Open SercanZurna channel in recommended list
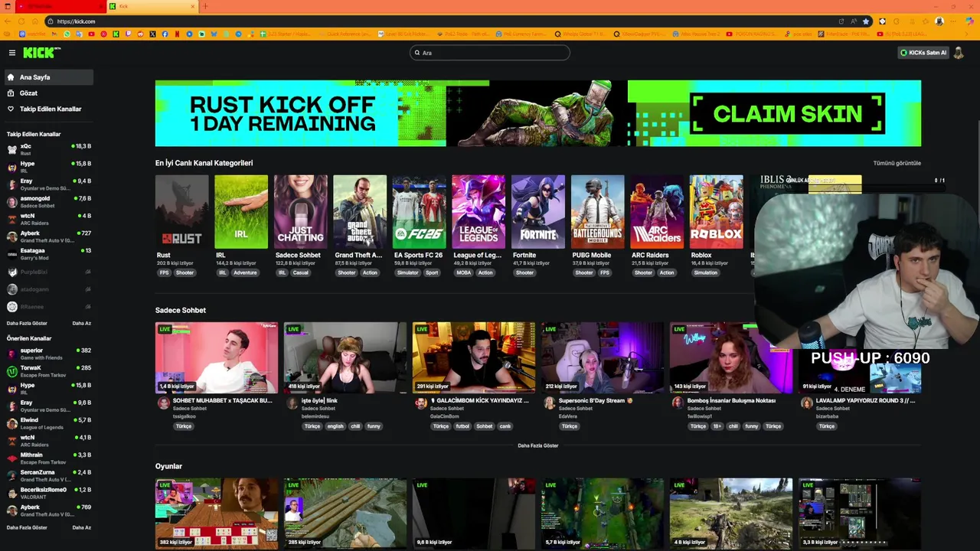 [x=49, y=475]
